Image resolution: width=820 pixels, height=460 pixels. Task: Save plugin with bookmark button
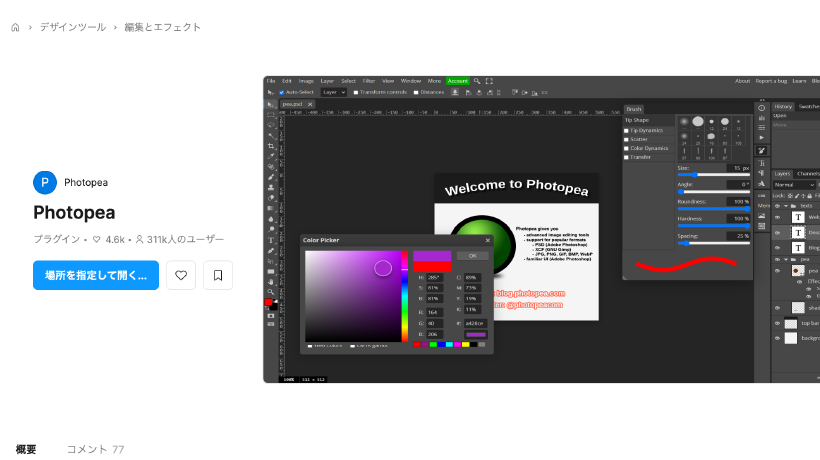[x=218, y=275]
